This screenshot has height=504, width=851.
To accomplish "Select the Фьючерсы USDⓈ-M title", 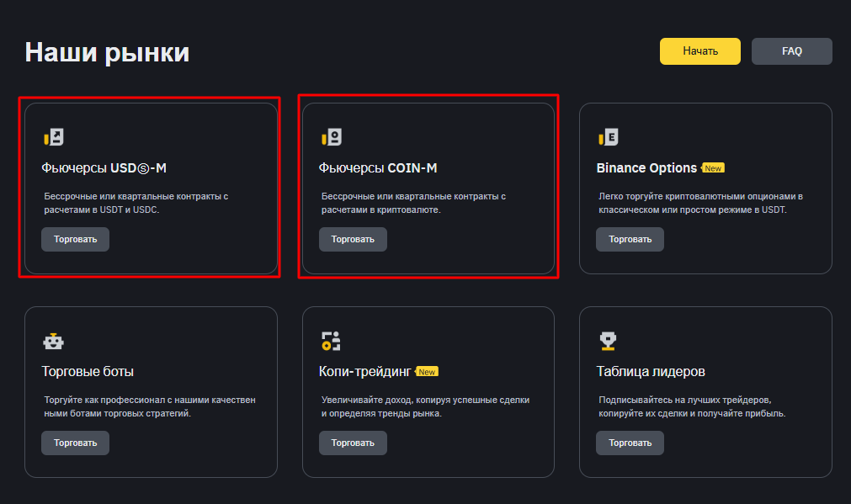I will coord(104,168).
